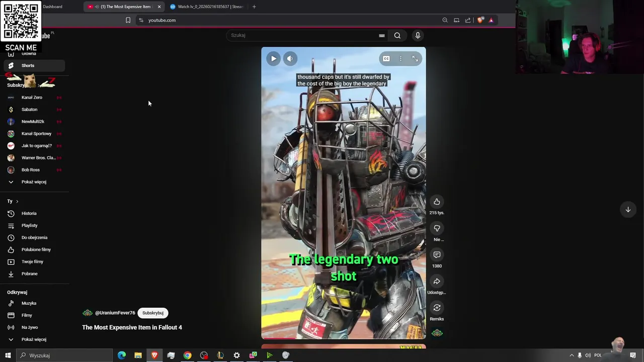The height and width of the screenshot is (362, 644).
Task: Open Muzyka under Odkrywaj
Action: coord(34,303)
